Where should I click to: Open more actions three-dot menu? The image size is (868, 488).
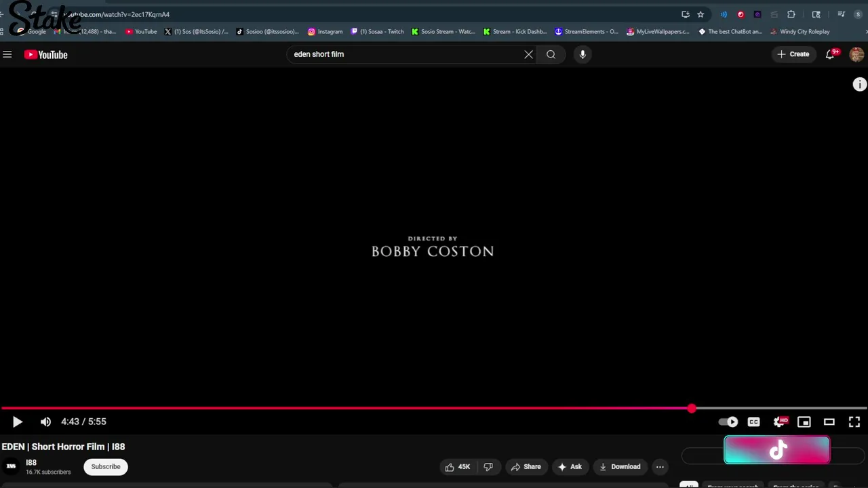click(x=660, y=466)
